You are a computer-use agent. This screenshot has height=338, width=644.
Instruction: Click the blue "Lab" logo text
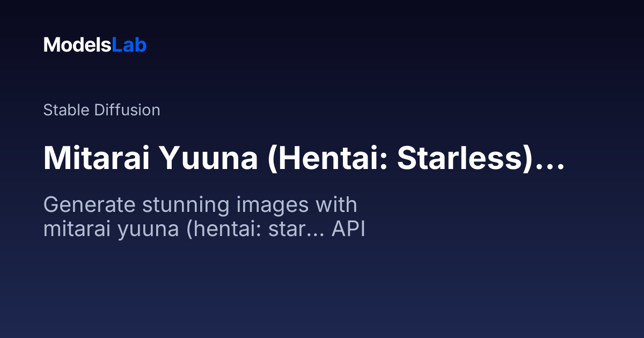(x=129, y=45)
